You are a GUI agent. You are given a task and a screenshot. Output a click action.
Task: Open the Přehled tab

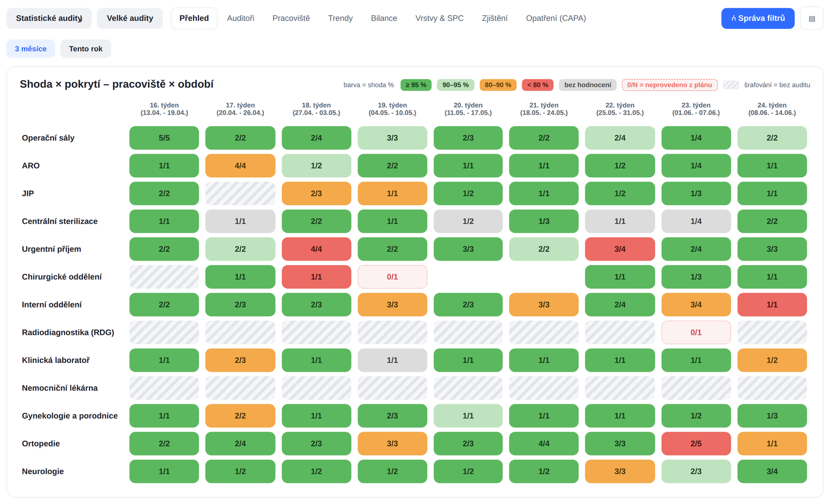pos(194,18)
